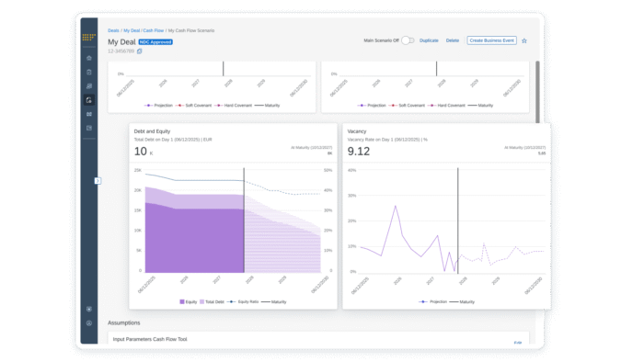Open the third sidebar icon below clipboard

[x=89, y=86]
